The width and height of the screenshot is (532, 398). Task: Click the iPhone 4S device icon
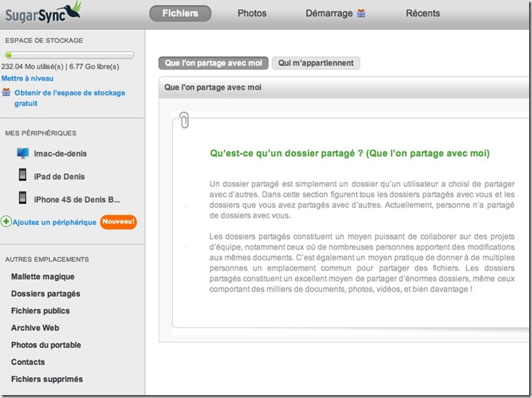coord(23,199)
